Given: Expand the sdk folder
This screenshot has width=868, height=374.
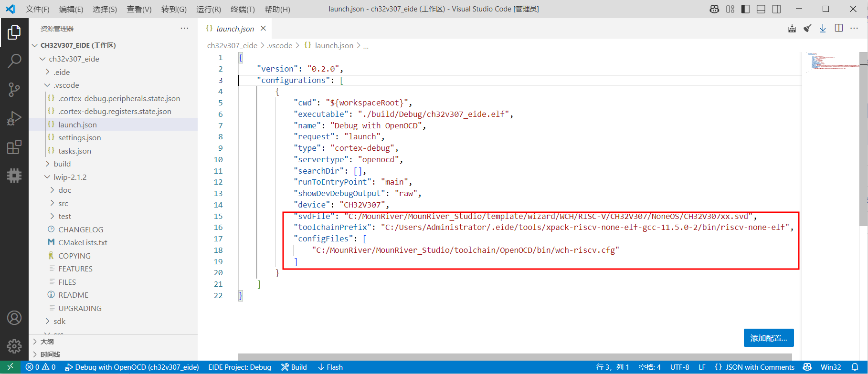Looking at the screenshot, I should coord(47,321).
